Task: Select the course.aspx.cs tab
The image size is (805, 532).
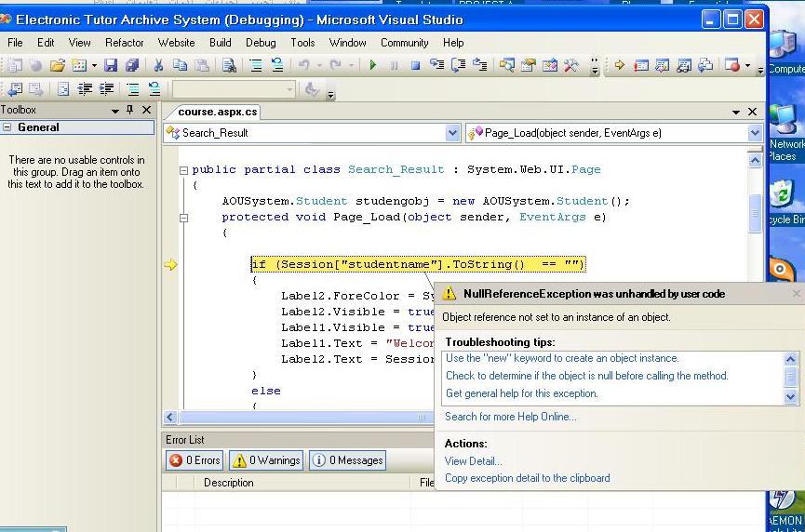Action: (x=218, y=112)
